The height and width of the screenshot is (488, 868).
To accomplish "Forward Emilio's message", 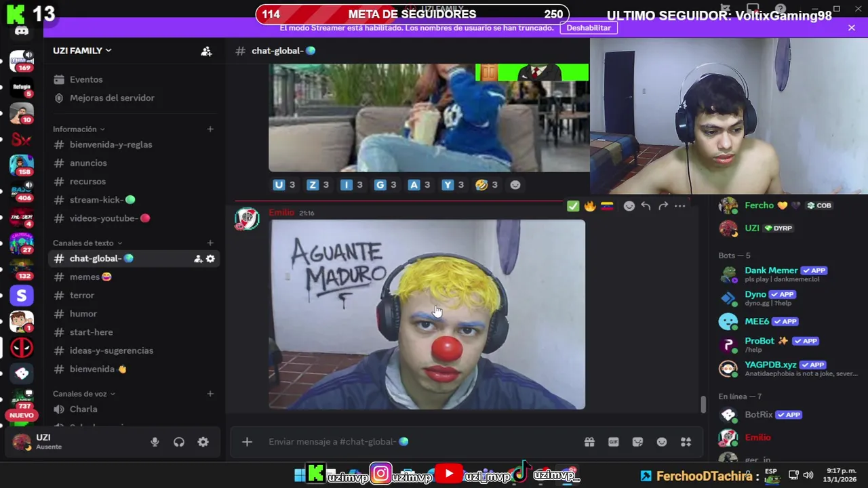I will 663,206.
